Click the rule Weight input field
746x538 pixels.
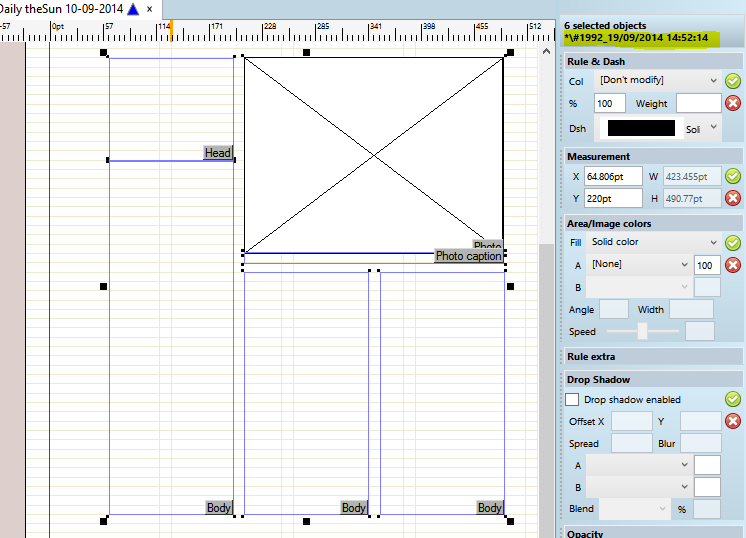click(x=698, y=103)
